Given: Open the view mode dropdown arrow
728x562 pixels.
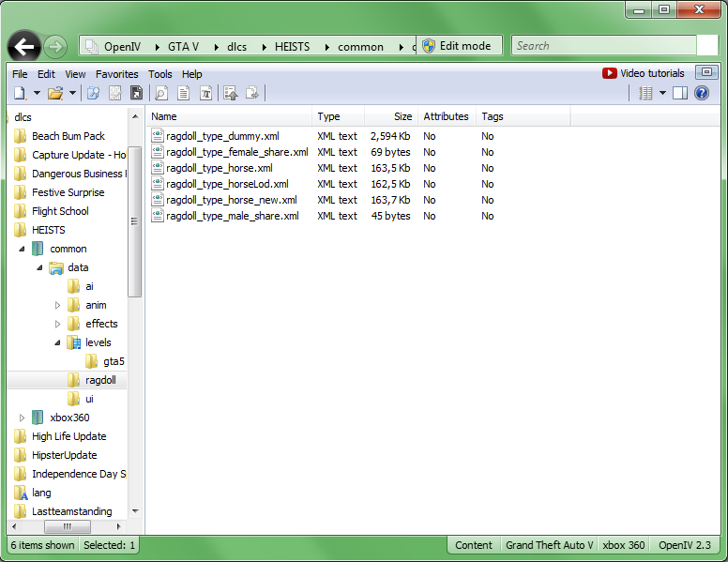Looking at the screenshot, I should pyautogui.click(x=662, y=93).
